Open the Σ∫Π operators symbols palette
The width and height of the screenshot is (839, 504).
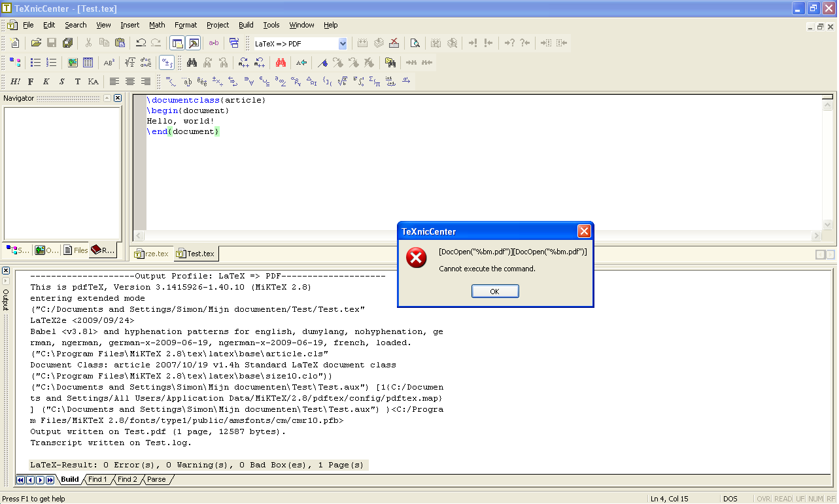375,82
